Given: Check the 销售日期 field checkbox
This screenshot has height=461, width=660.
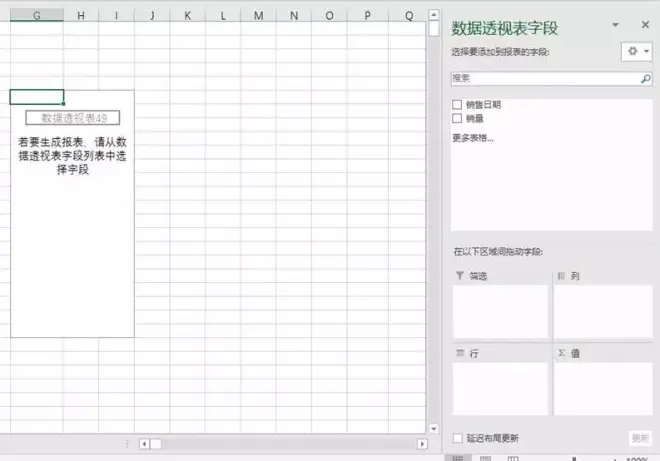Looking at the screenshot, I should (x=457, y=104).
